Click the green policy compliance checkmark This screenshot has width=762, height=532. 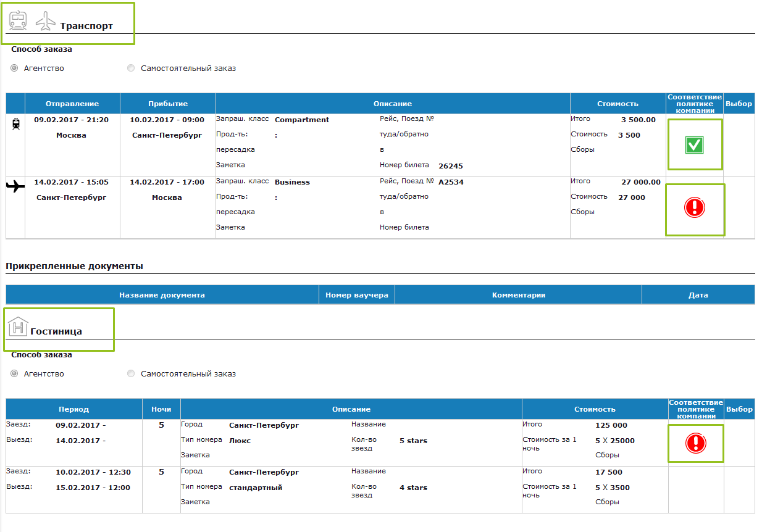point(695,145)
